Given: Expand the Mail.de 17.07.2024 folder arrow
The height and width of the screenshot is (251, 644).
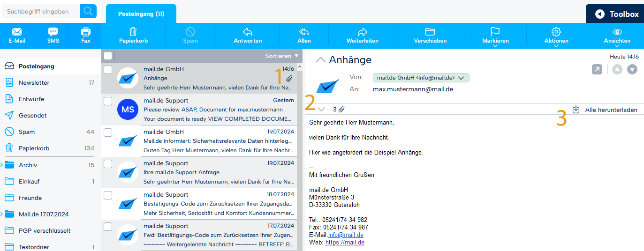Looking at the screenshot, I should pyautogui.click(x=2, y=214).
